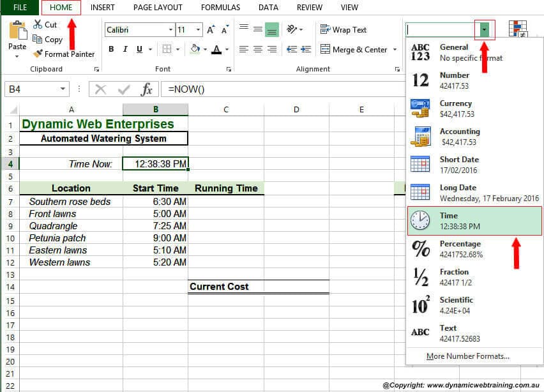The image size is (544, 392).
Task: Click the Cut icon in Clipboard group
Action: [37, 24]
